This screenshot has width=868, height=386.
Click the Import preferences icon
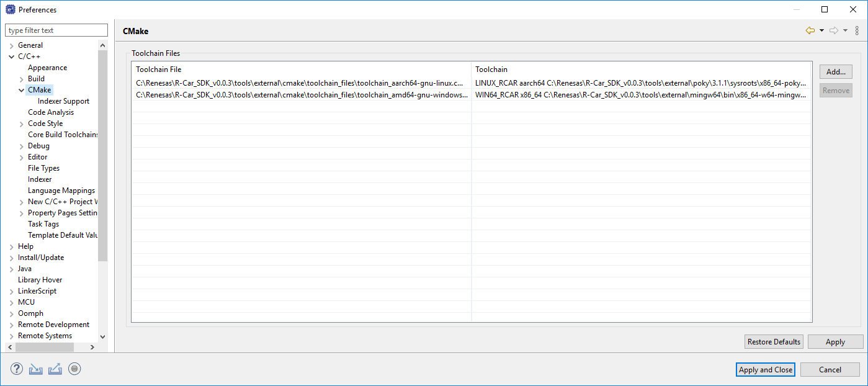coord(35,369)
